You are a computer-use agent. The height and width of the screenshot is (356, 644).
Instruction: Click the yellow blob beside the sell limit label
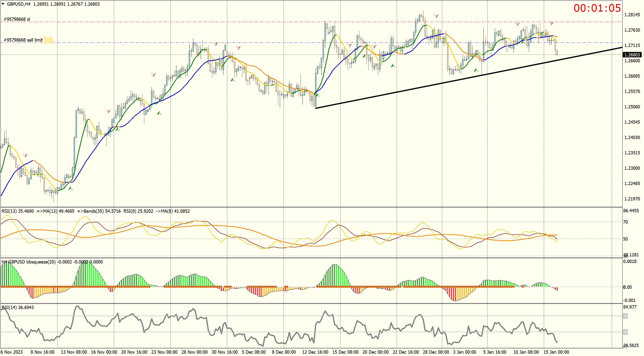pyautogui.click(x=48, y=40)
